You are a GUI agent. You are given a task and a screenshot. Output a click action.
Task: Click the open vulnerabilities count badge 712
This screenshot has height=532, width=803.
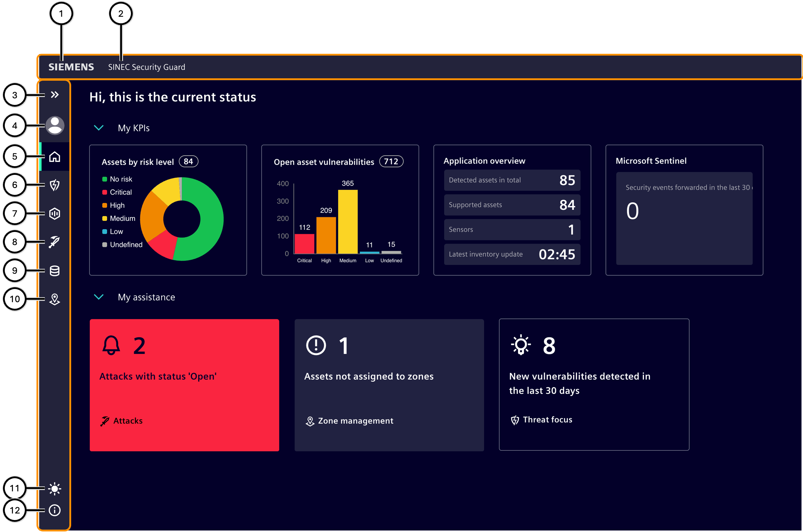[391, 161]
